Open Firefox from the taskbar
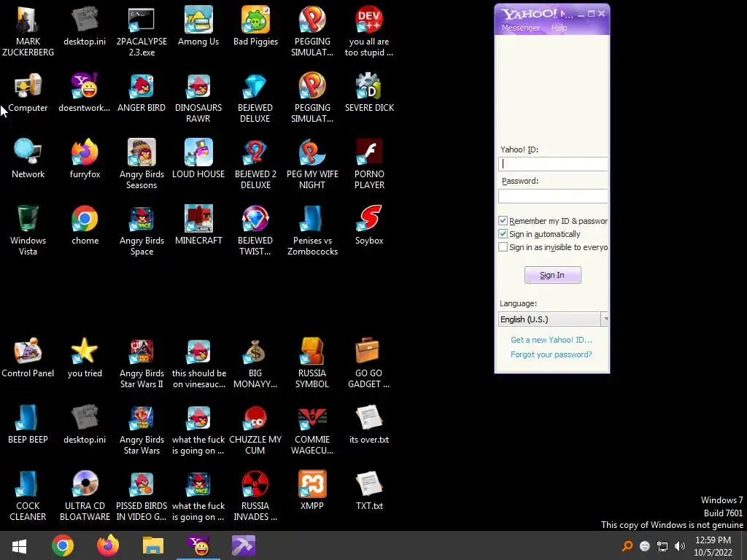 [108, 545]
